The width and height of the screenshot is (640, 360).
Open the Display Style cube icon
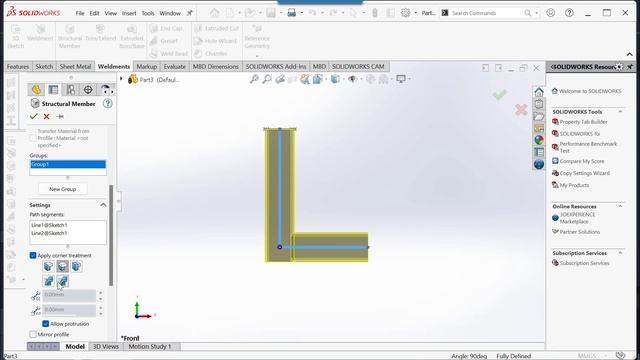pyautogui.click(x=335, y=79)
